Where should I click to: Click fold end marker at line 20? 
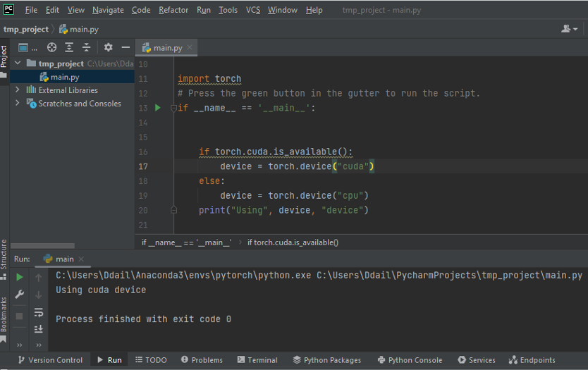[173, 210]
